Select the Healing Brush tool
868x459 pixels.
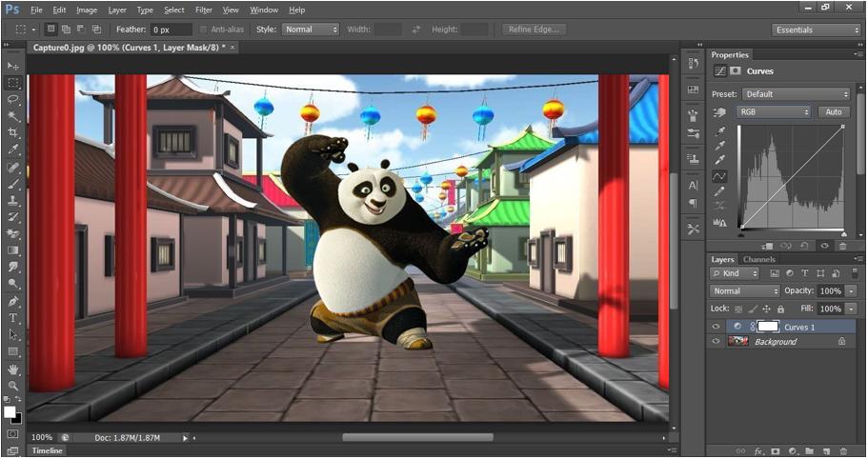[x=13, y=167]
